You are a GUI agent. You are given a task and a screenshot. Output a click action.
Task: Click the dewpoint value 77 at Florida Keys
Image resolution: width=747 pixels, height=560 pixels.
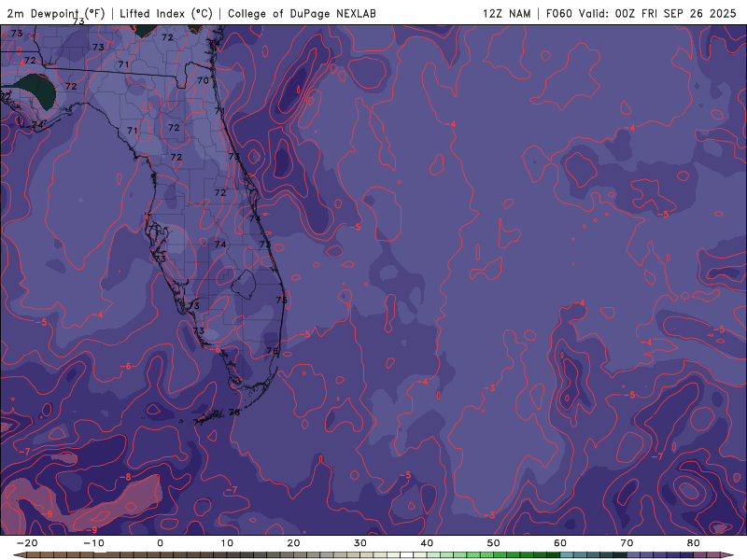pos(199,423)
